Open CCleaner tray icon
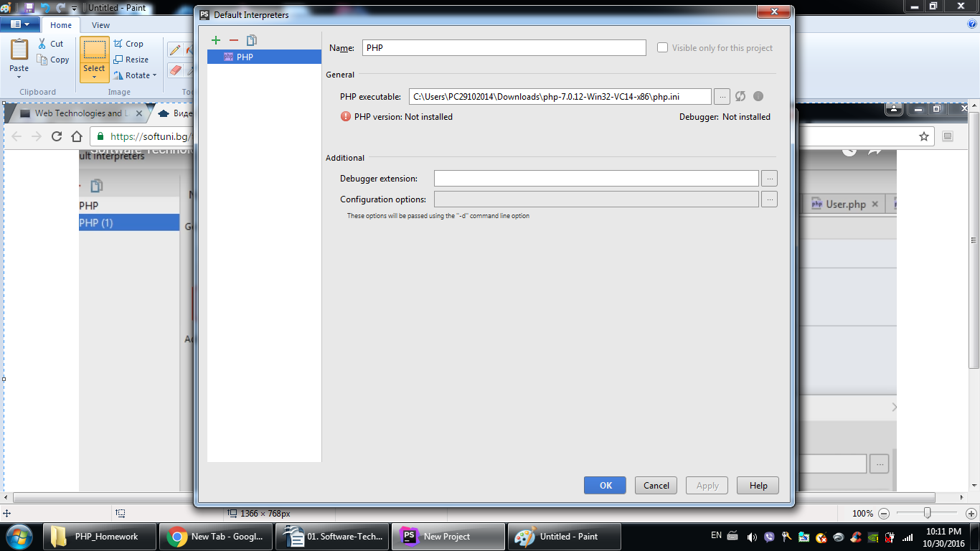 coord(855,536)
